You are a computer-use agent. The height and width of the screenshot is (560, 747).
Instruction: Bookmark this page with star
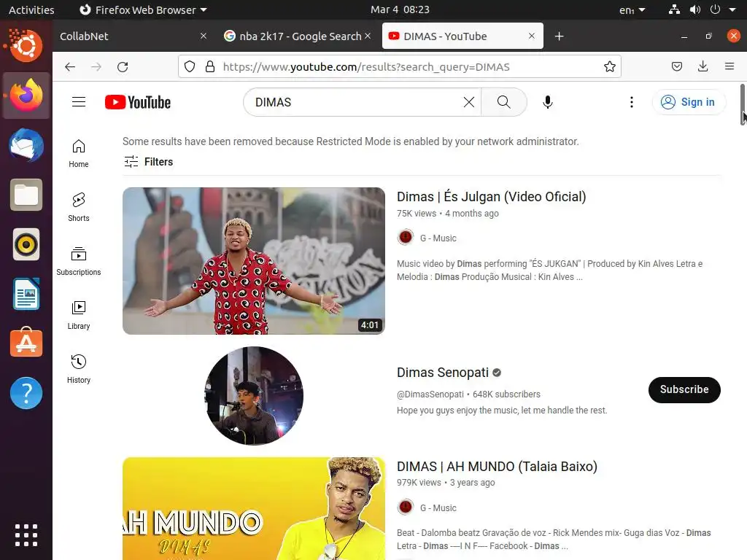pos(609,66)
